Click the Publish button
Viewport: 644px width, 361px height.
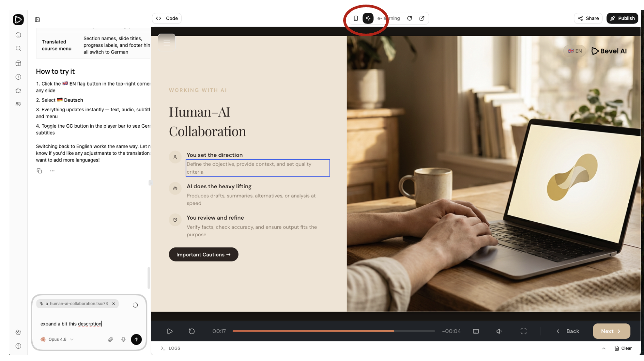point(622,18)
